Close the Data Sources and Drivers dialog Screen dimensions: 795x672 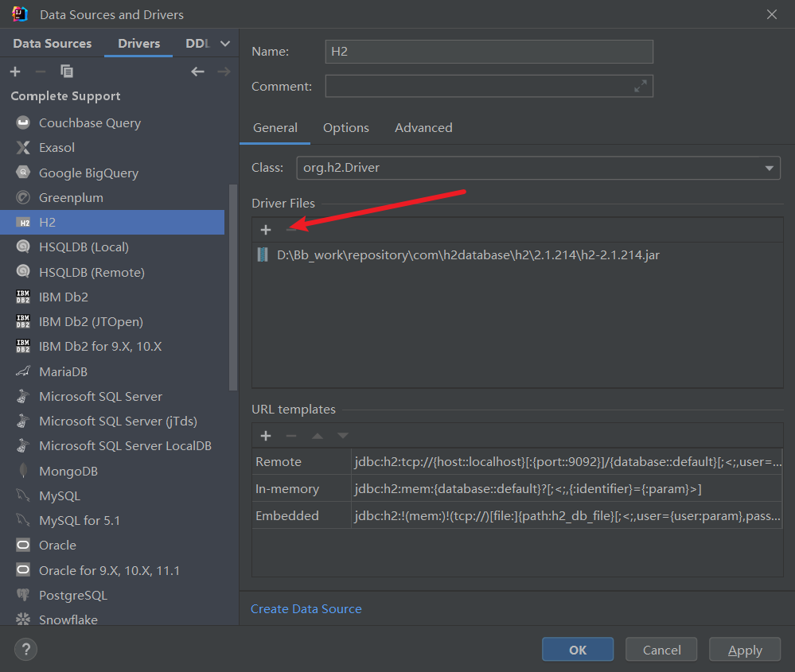[x=772, y=14]
